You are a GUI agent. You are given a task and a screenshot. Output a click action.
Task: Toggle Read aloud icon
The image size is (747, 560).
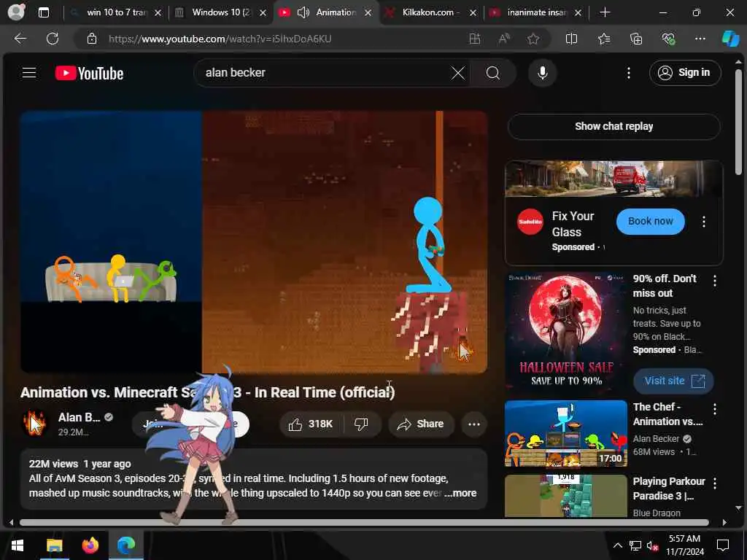click(504, 39)
